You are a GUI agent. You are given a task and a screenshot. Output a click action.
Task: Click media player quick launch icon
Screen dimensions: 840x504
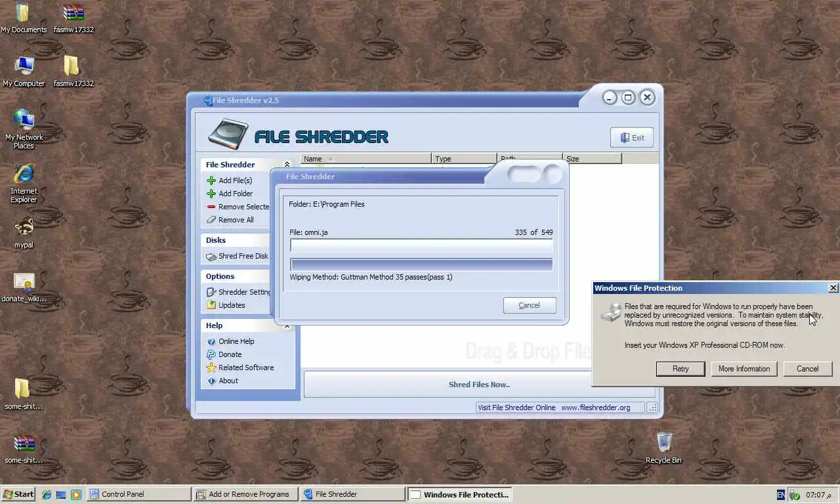(x=75, y=494)
